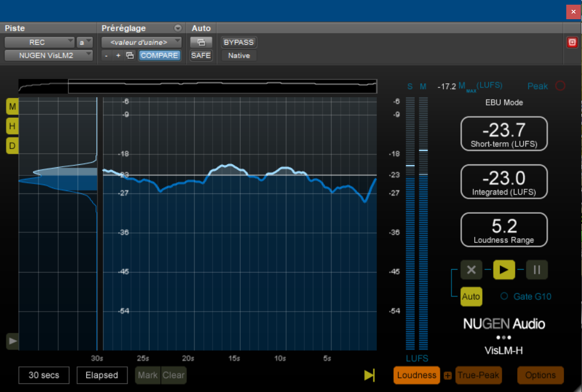The height and width of the screenshot is (392, 582).
Task: Reset measurement with the X button
Action: 471,270
